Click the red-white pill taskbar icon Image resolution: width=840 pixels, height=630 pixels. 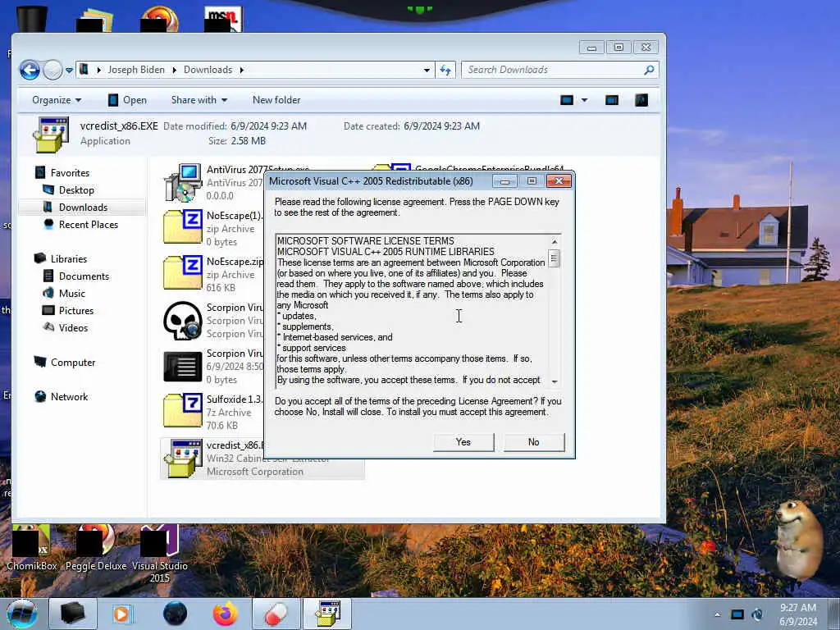[x=276, y=614]
